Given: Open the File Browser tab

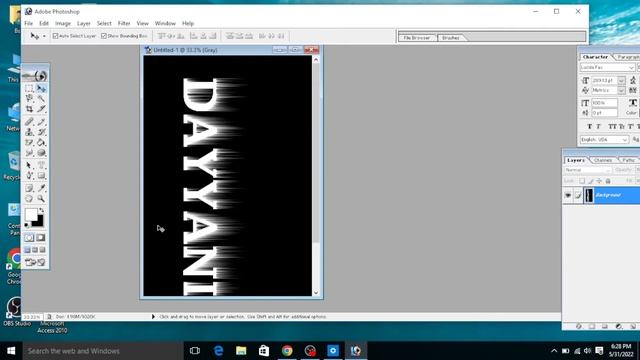Looking at the screenshot, I should pos(417,38).
